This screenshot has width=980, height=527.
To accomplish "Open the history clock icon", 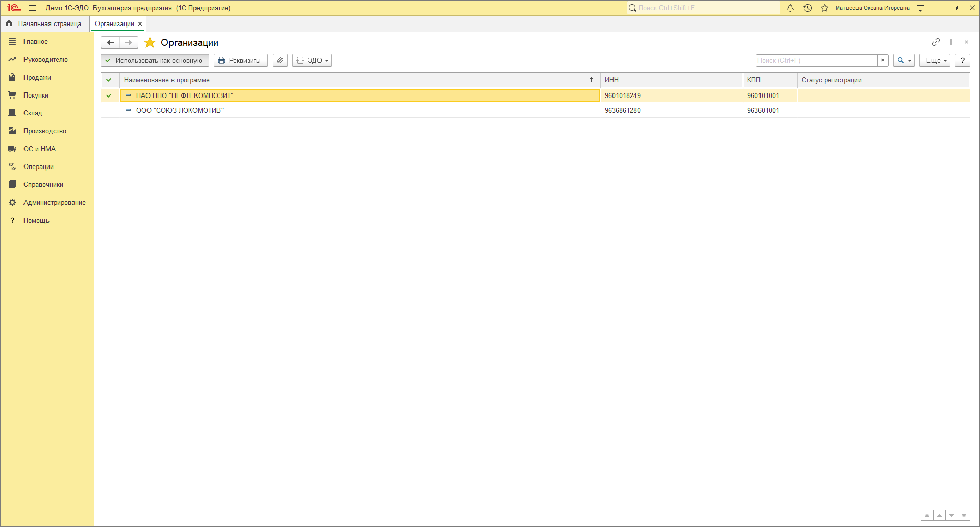I will (807, 8).
